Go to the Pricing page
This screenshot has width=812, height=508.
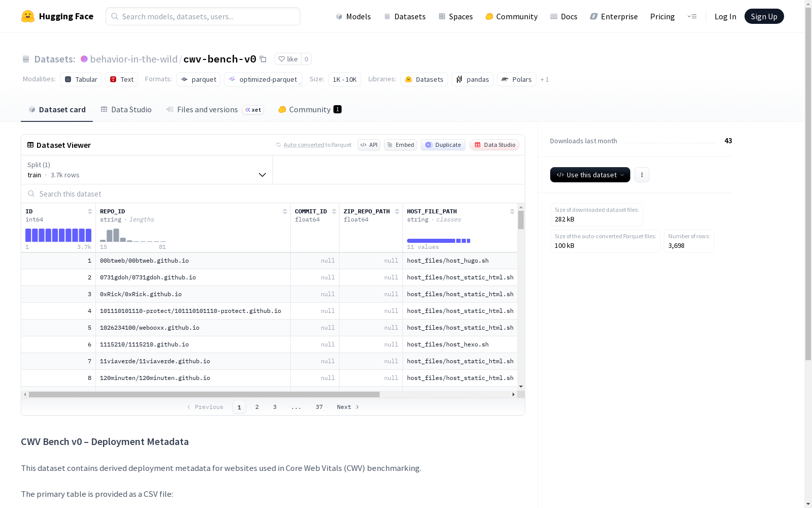tap(662, 16)
